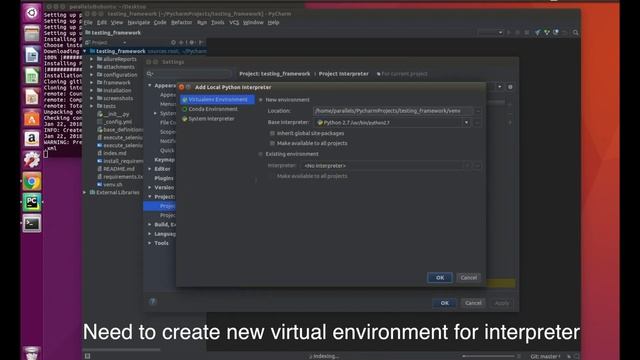Click VCS update project arrow icon
This screenshot has height=360, width=640.
click(x=537, y=33)
